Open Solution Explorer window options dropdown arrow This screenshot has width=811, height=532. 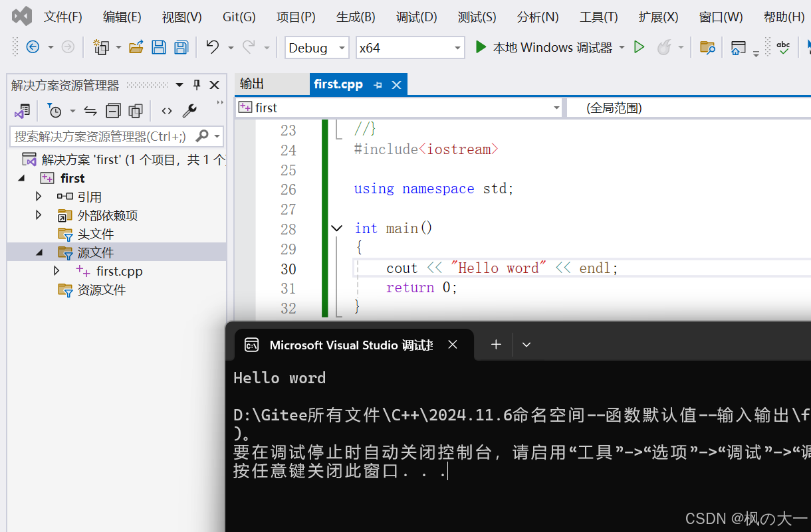pyautogui.click(x=179, y=85)
